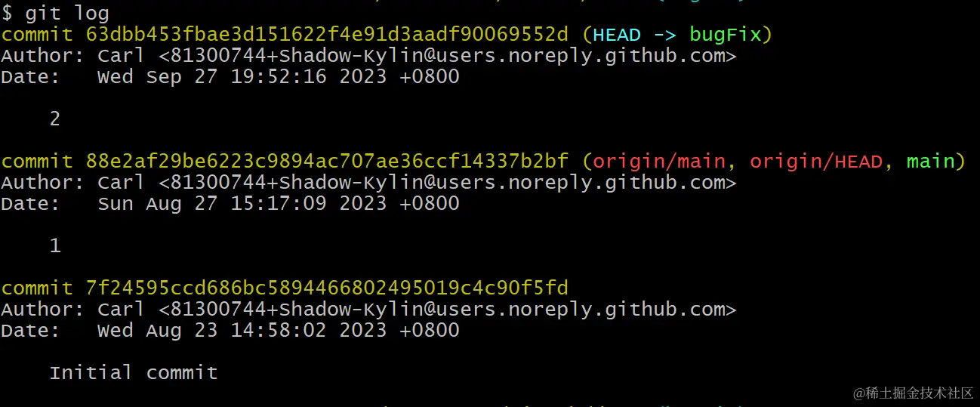Click the bugFix branch label
Image resolution: width=980 pixels, height=407 pixels.
(726, 35)
